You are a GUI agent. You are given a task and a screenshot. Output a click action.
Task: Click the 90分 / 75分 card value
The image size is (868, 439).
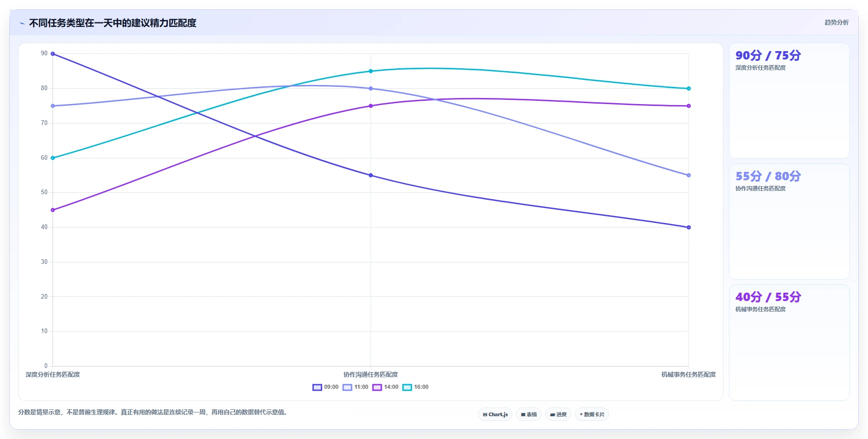[x=768, y=55]
